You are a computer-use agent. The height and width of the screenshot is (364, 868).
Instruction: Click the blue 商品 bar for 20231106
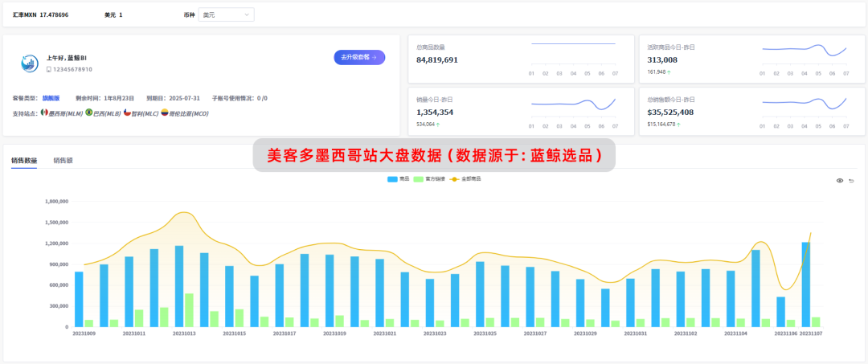(780, 312)
